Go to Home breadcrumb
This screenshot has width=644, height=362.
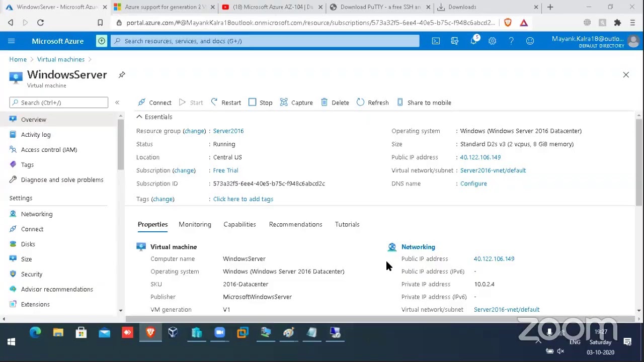(x=18, y=59)
